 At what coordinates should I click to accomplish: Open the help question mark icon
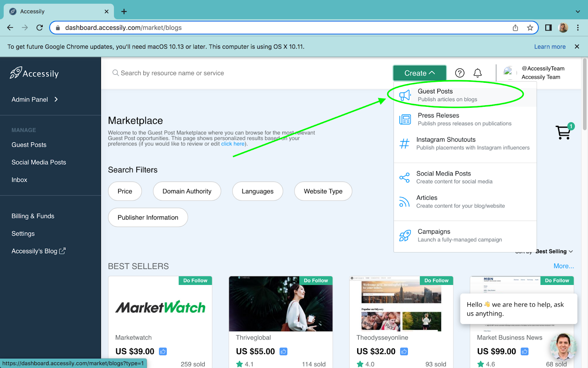[x=460, y=73]
